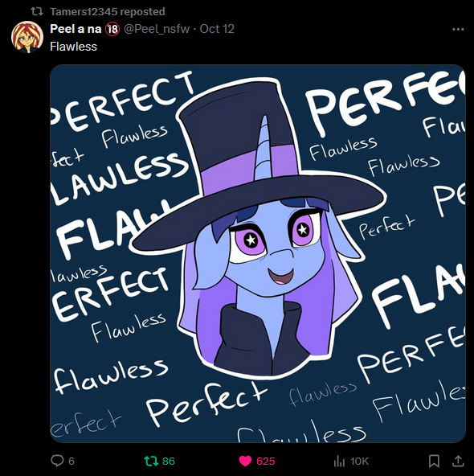Click the repost count 86
This screenshot has width=474, height=476.
pos(169,462)
